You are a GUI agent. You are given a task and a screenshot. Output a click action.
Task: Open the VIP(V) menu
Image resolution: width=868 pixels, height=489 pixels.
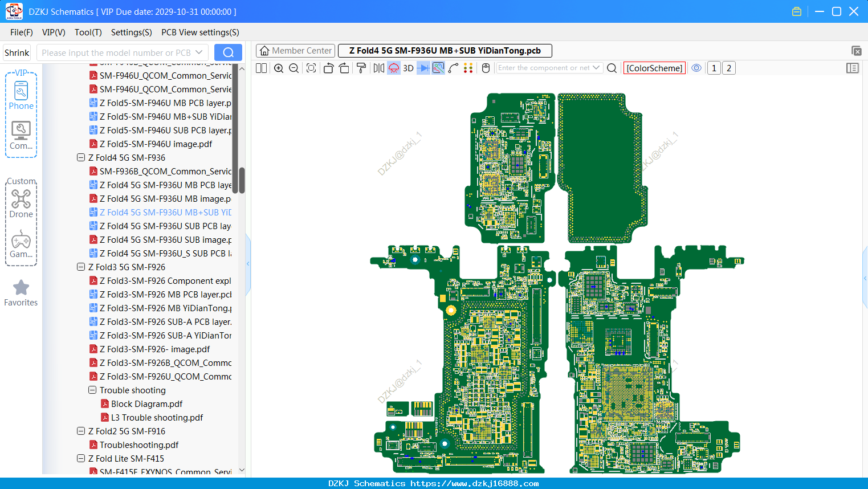click(x=54, y=32)
